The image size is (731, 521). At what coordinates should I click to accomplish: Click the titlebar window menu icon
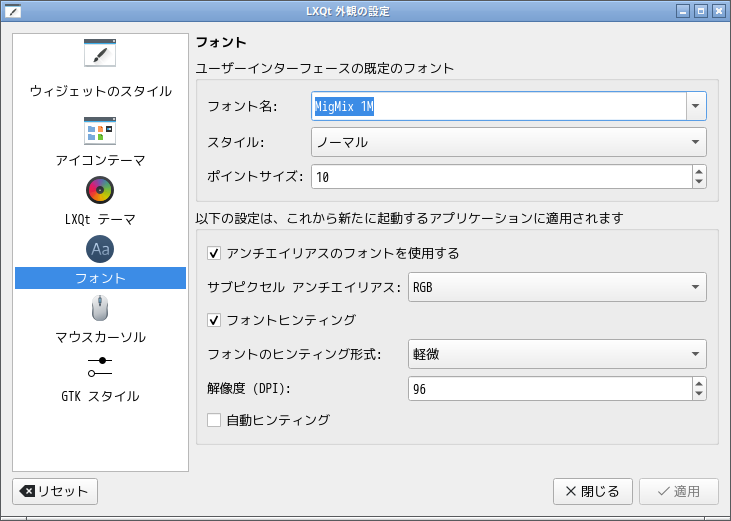click(x=13, y=11)
